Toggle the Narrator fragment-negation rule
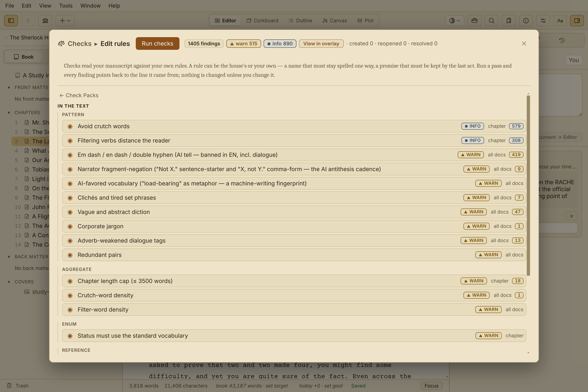 click(x=70, y=169)
